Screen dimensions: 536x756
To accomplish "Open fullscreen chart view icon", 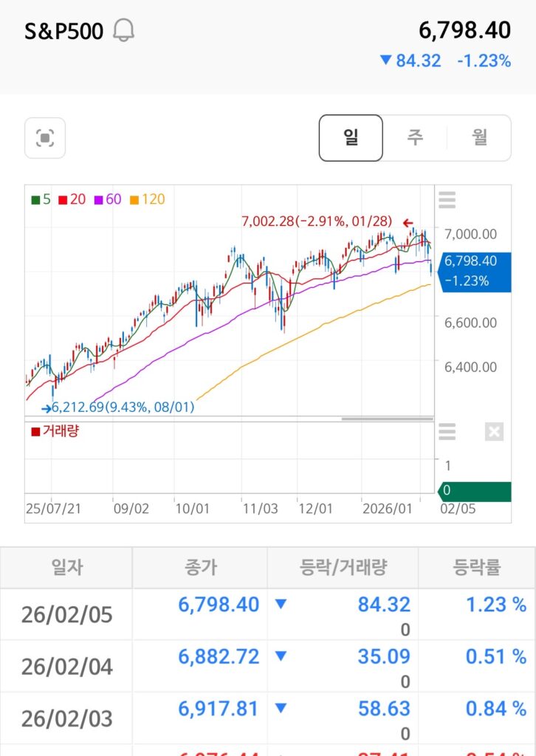I will (x=45, y=138).
